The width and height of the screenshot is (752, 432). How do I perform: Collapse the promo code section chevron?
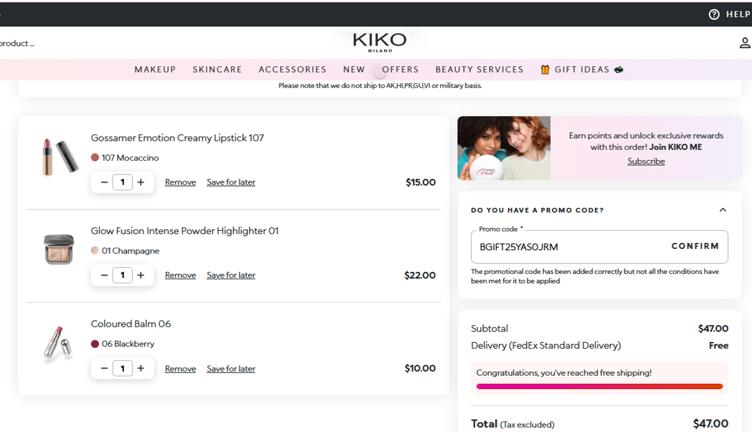(x=723, y=210)
